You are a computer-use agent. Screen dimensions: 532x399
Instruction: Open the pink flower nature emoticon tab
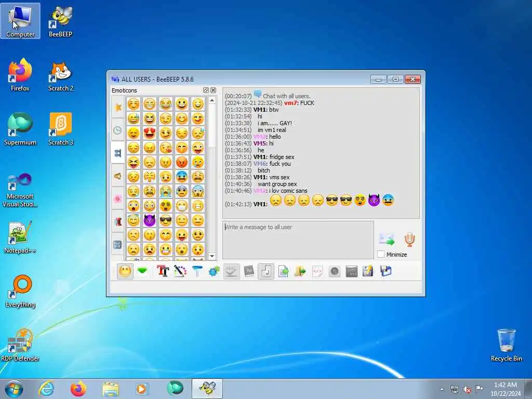tap(118, 198)
